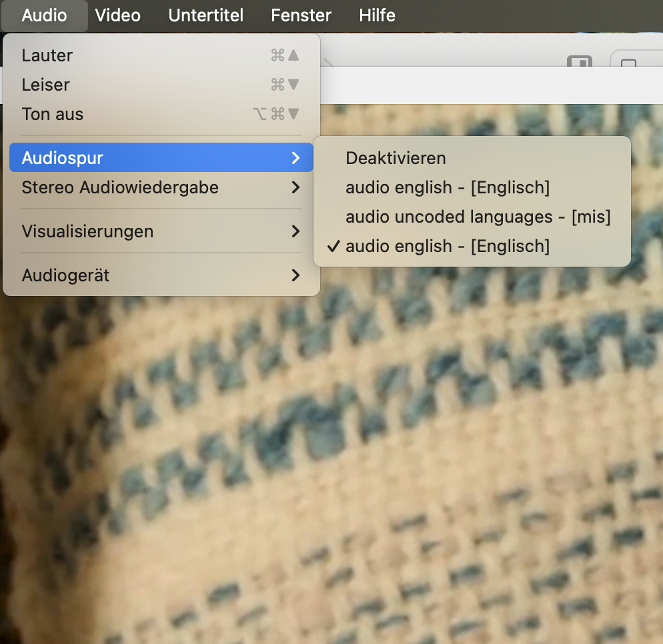Click the sidebar toggle icon in window toolbar
Screen dimensions: 663x644
[x=579, y=61]
